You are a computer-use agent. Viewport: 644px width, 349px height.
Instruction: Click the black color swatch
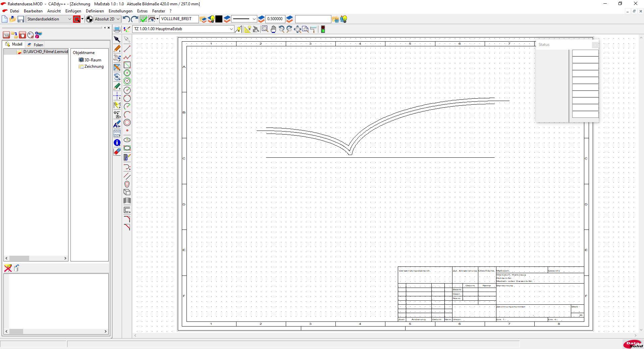point(219,19)
